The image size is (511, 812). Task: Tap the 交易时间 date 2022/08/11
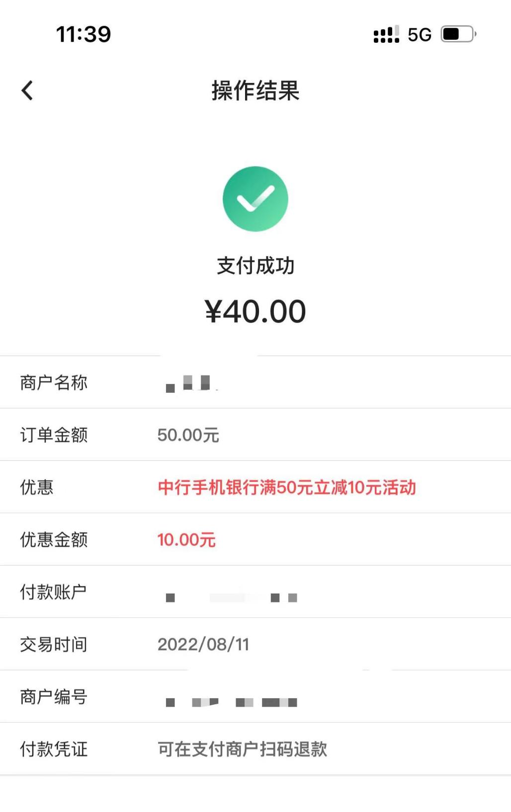click(203, 645)
